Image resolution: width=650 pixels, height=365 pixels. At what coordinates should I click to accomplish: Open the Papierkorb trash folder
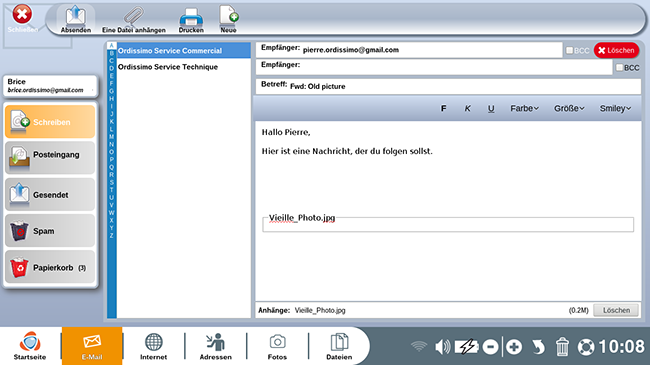click(x=50, y=267)
